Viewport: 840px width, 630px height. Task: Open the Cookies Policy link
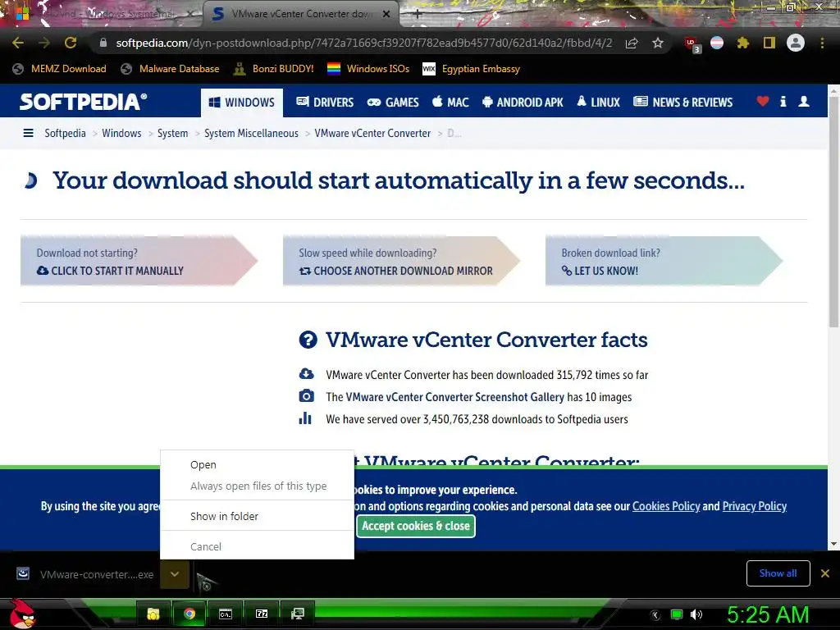pos(666,506)
